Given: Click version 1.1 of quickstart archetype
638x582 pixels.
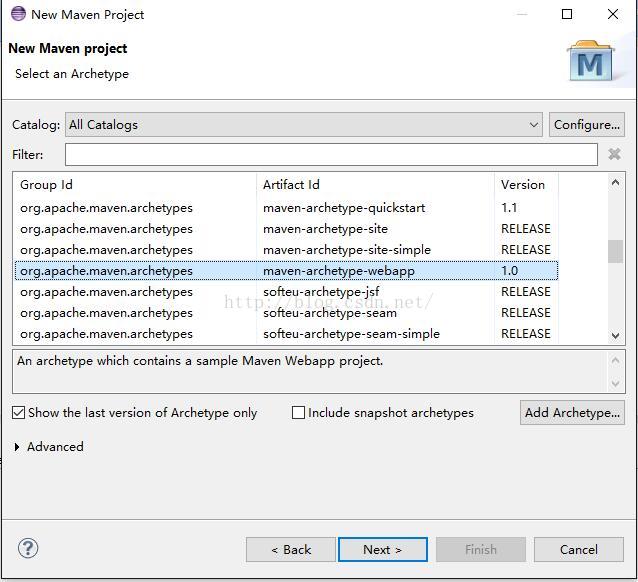Looking at the screenshot, I should point(509,208).
